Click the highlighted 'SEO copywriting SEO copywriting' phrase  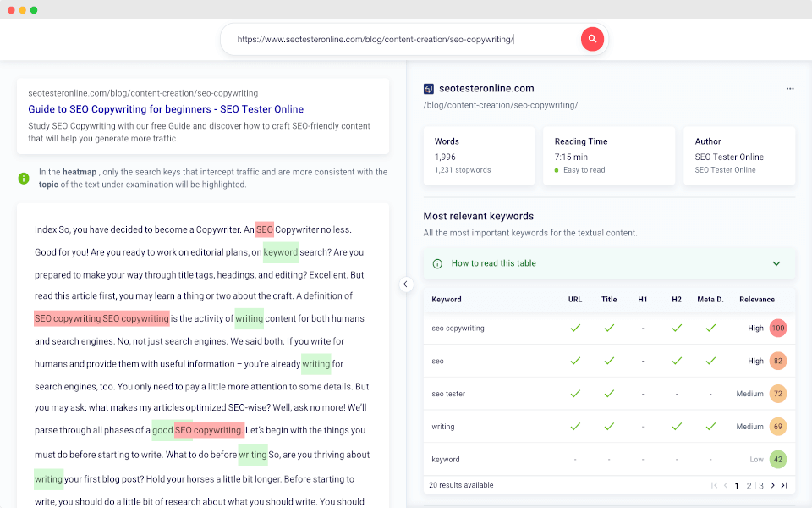pyautogui.click(x=101, y=318)
